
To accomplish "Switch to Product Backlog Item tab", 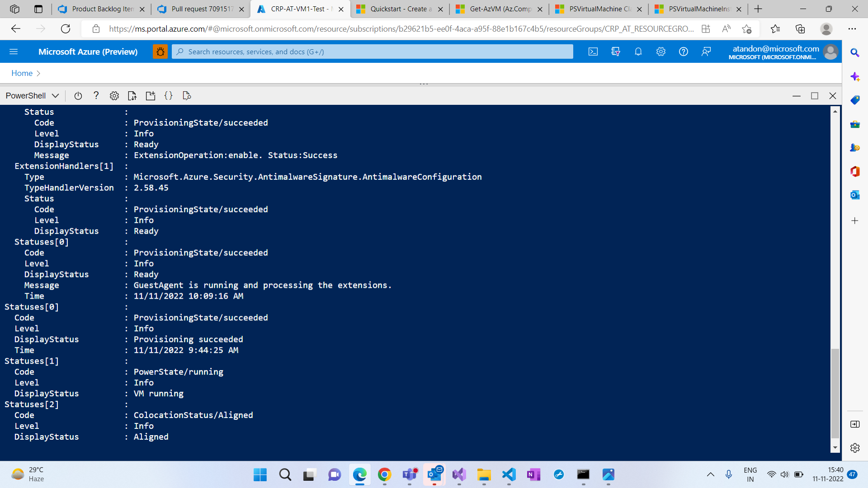I will point(102,9).
